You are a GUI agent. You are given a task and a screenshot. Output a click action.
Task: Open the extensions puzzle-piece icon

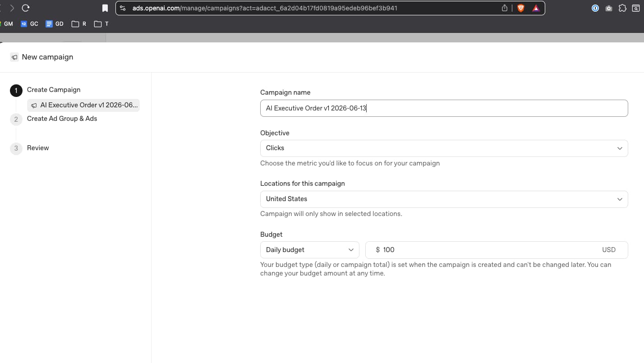tap(622, 8)
